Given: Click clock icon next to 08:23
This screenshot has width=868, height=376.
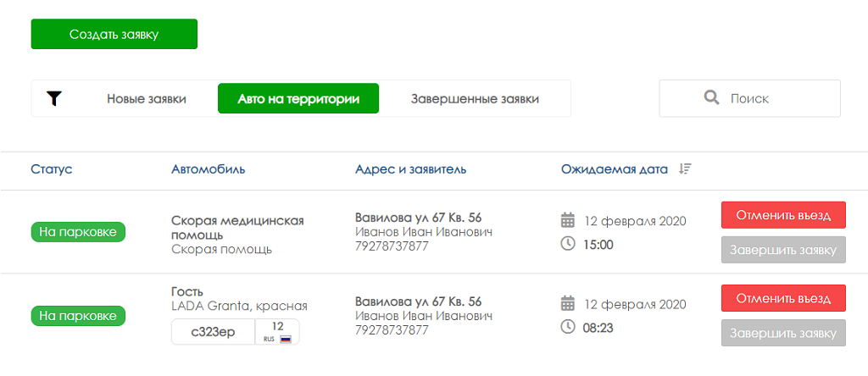Looking at the screenshot, I should [568, 328].
